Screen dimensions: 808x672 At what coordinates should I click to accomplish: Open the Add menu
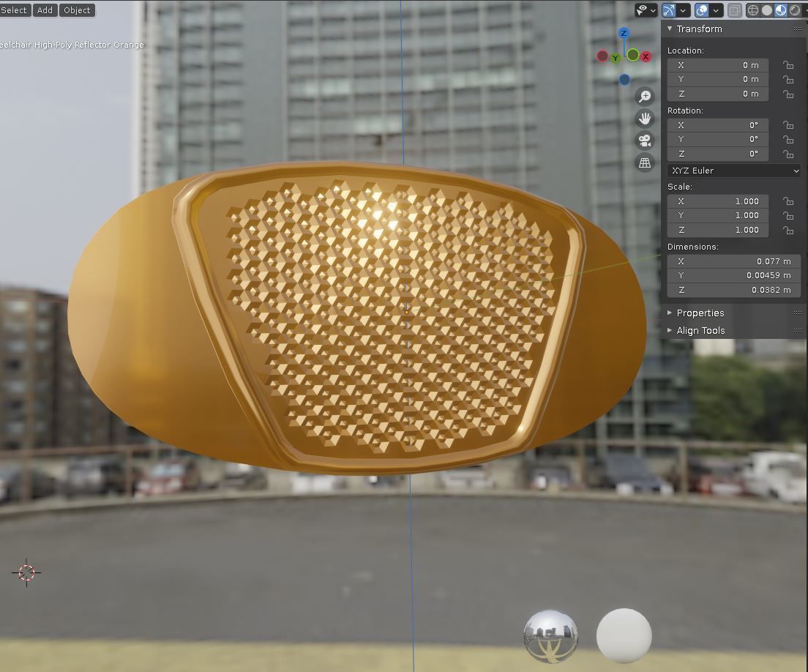pos(45,10)
